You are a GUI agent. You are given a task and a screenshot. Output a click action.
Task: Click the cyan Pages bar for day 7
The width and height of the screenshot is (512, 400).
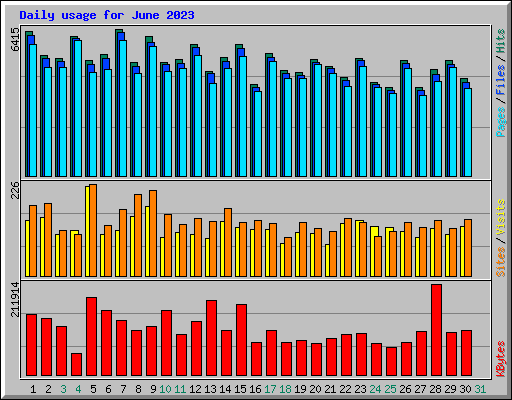123,108
